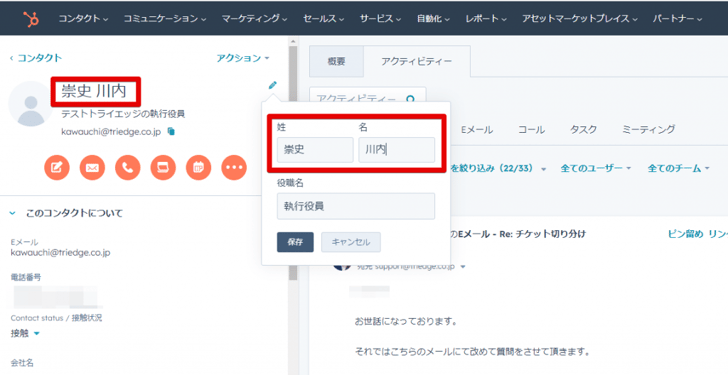Click the キャンセル button
This screenshot has height=375, width=728.
(x=351, y=242)
